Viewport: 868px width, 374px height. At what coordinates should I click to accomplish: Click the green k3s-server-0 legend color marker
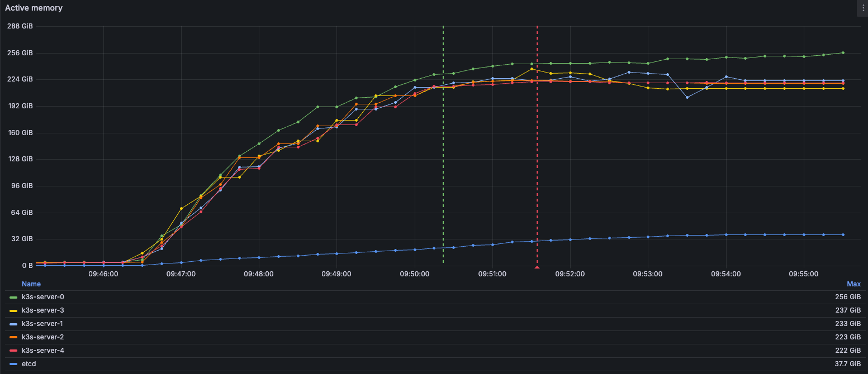14,297
